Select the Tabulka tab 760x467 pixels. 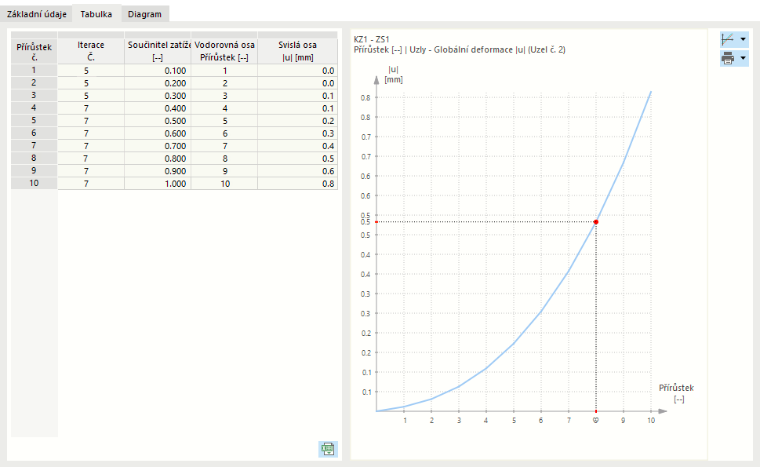pyautogui.click(x=96, y=14)
